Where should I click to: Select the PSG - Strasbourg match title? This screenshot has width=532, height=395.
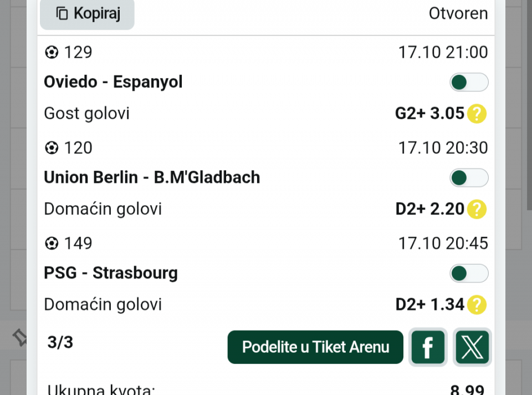(x=111, y=274)
